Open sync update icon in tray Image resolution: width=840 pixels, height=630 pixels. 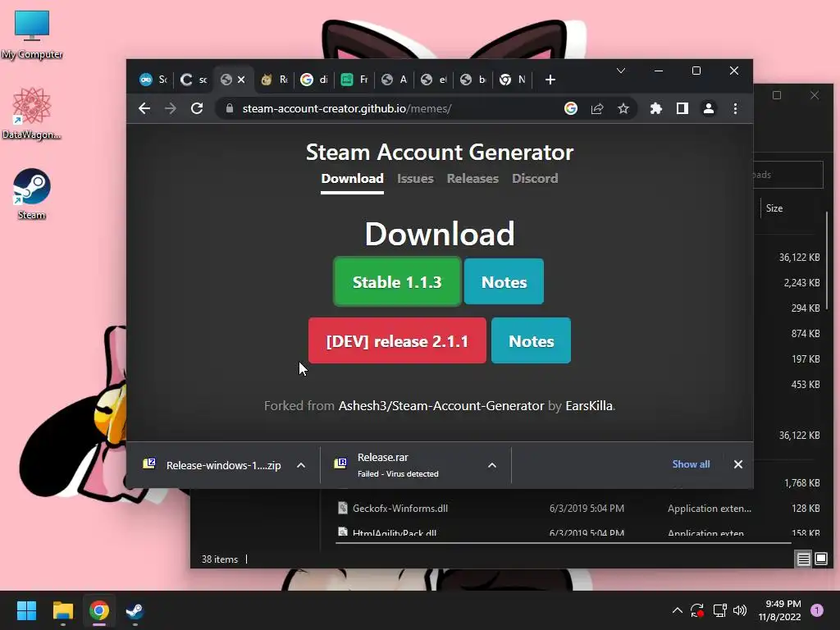tap(697, 610)
